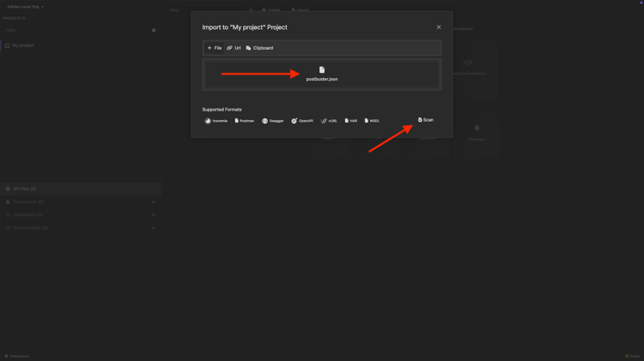644x361 pixels.
Task: Open the Adobe Local Org dropdown
Action: (x=25, y=7)
